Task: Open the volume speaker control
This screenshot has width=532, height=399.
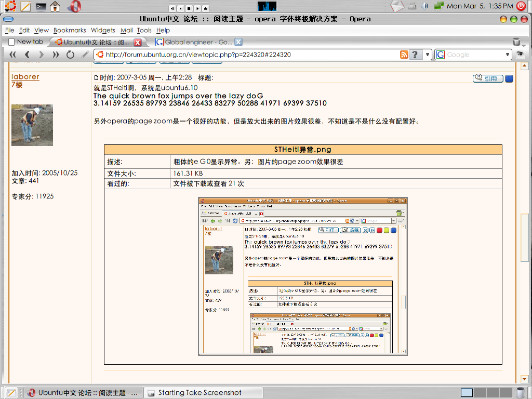Action: click(424, 6)
